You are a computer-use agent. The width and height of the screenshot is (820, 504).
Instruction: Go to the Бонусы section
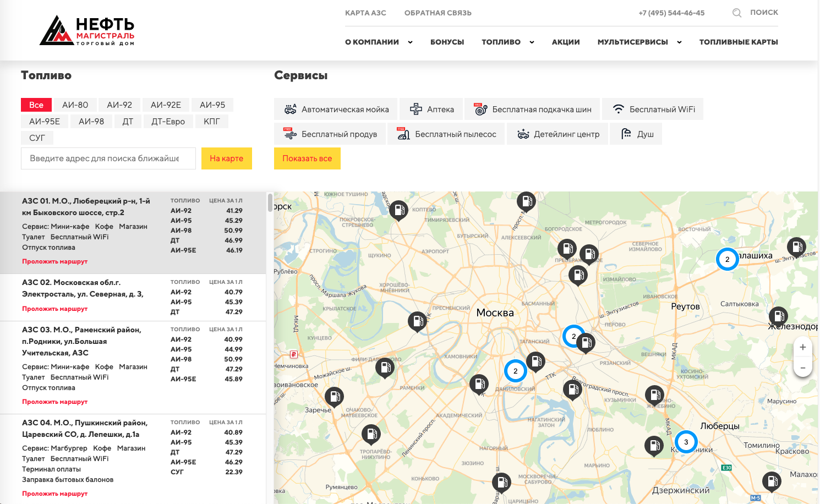tap(447, 42)
